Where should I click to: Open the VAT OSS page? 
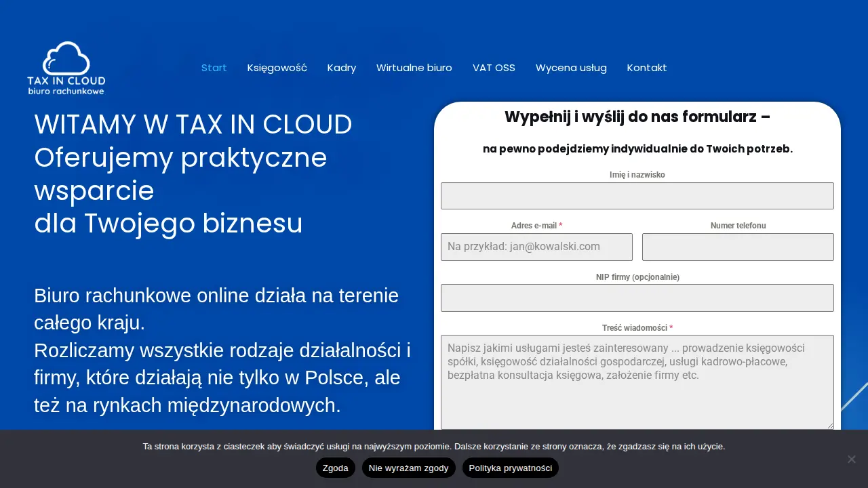point(494,68)
